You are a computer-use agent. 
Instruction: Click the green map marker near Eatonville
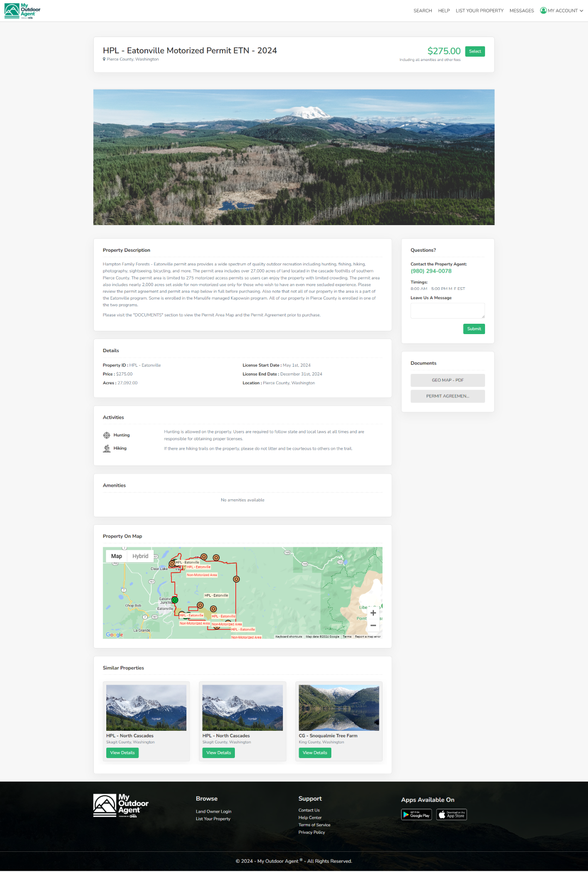pyautogui.click(x=175, y=600)
